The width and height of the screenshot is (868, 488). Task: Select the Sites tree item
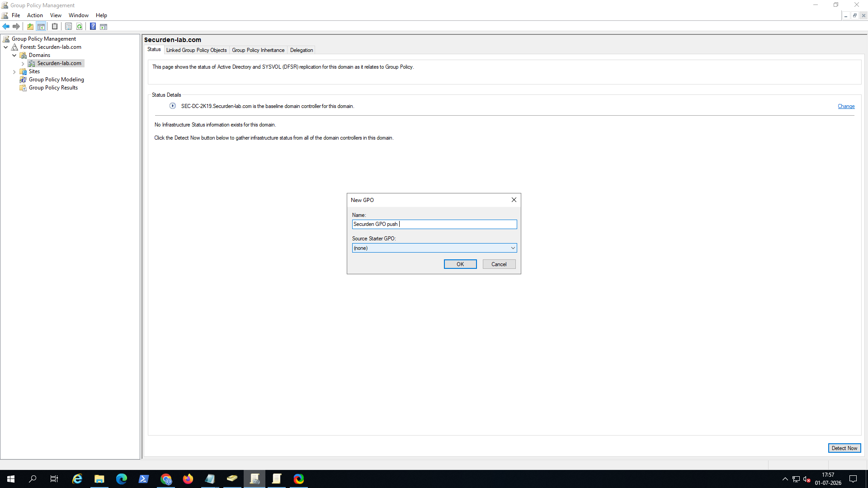[x=34, y=71]
